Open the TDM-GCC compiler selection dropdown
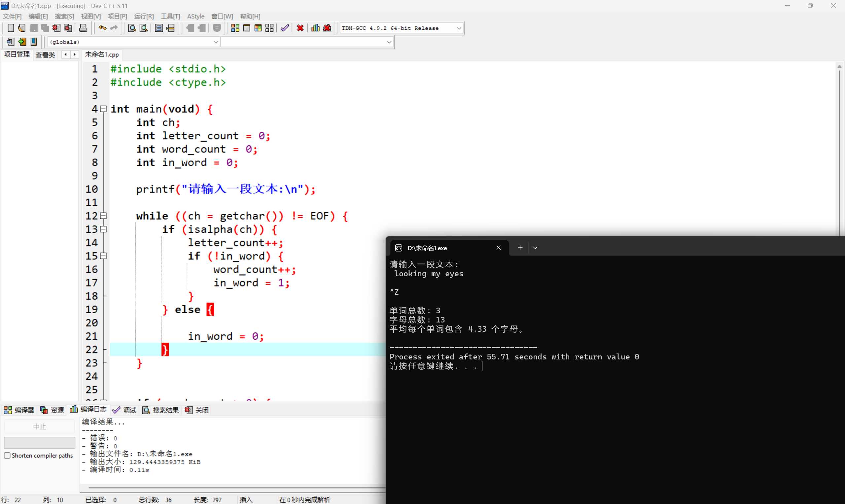Screen dimensions: 845x504 click(459, 28)
